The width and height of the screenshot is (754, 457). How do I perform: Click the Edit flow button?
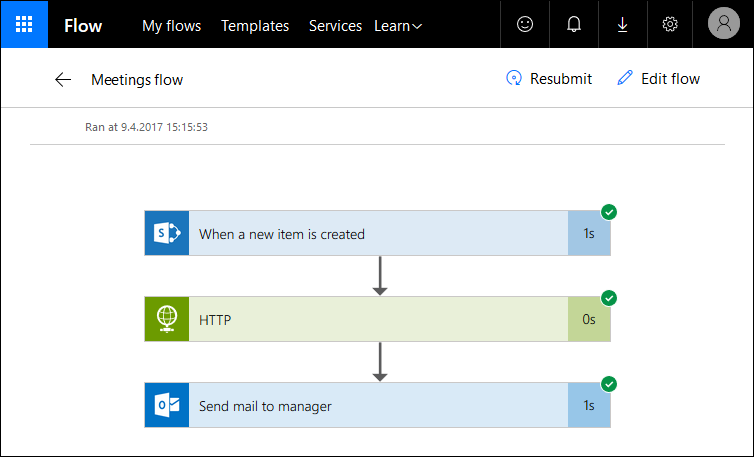pyautogui.click(x=658, y=79)
